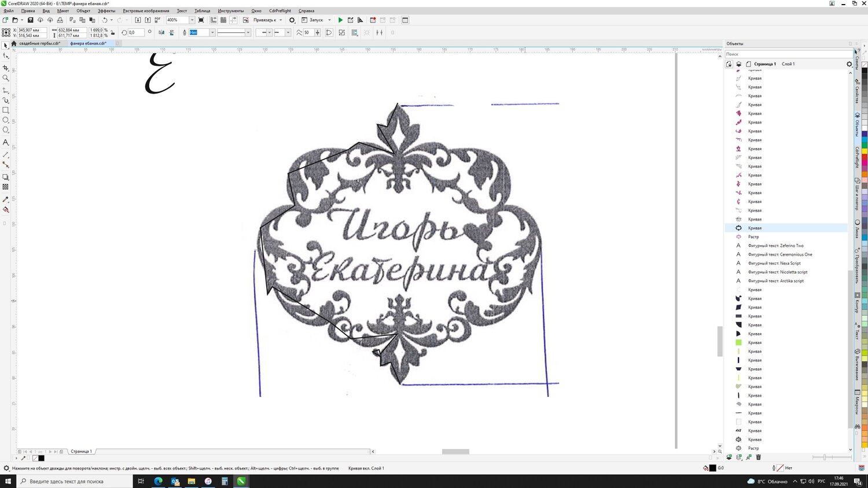Image resolution: width=868 pixels, height=488 pixels.
Task: Open the Инструменты menu
Action: point(231,11)
